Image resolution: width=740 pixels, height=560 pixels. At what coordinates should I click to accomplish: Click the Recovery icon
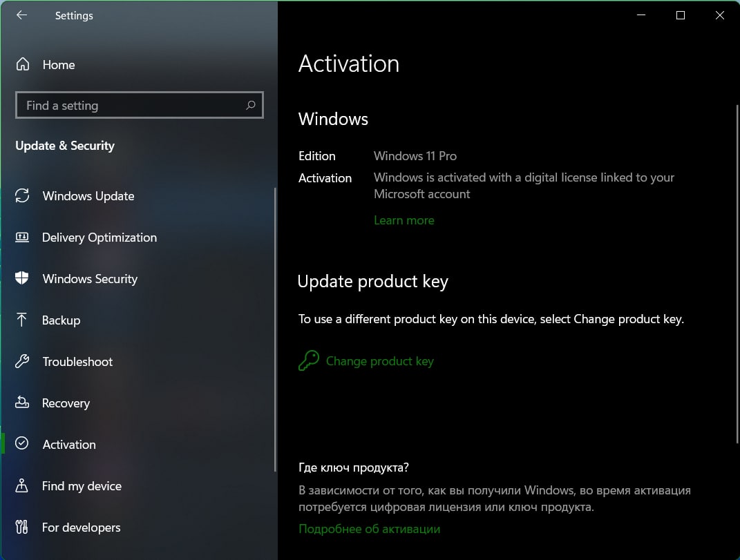click(22, 403)
